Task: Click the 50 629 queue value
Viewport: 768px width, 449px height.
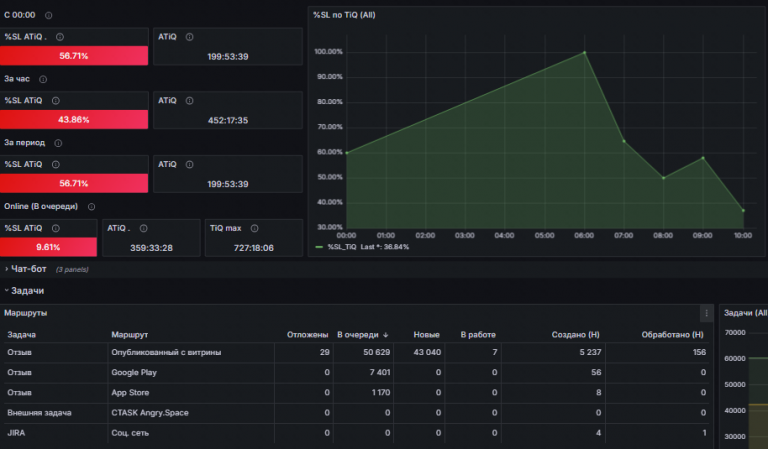Action: click(x=377, y=353)
